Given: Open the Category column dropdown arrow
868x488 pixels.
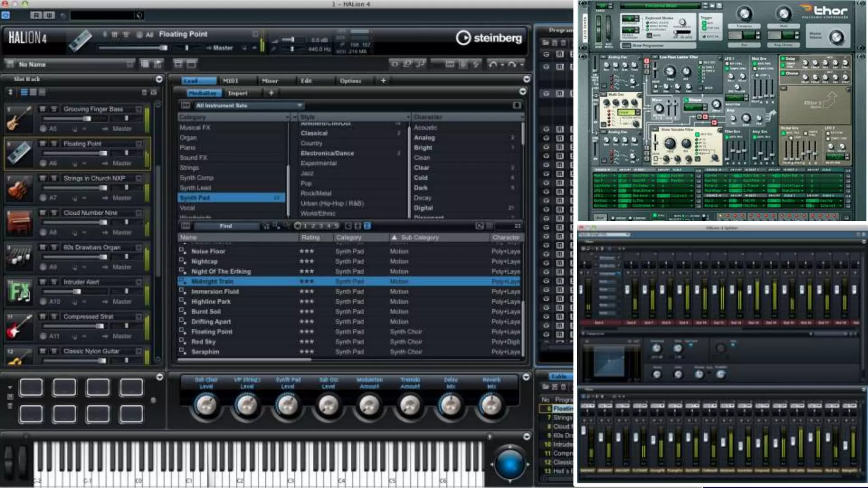Looking at the screenshot, I should tap(287, 117).
